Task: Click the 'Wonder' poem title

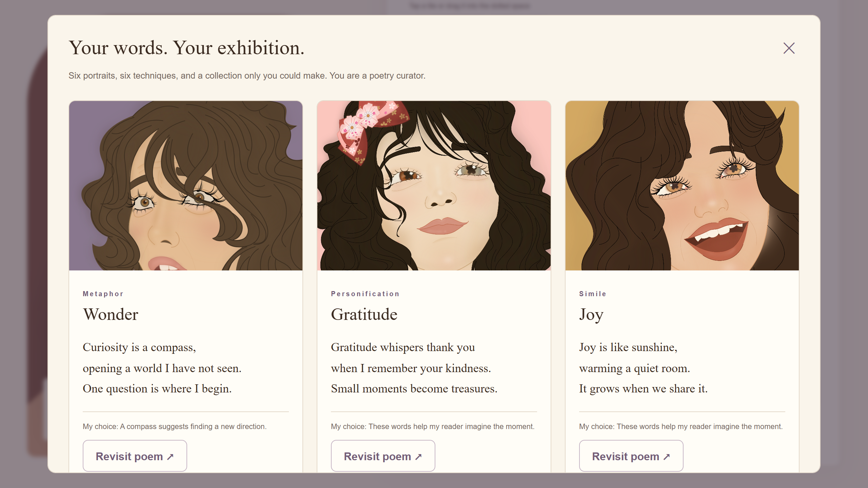Action: point(111,314)
